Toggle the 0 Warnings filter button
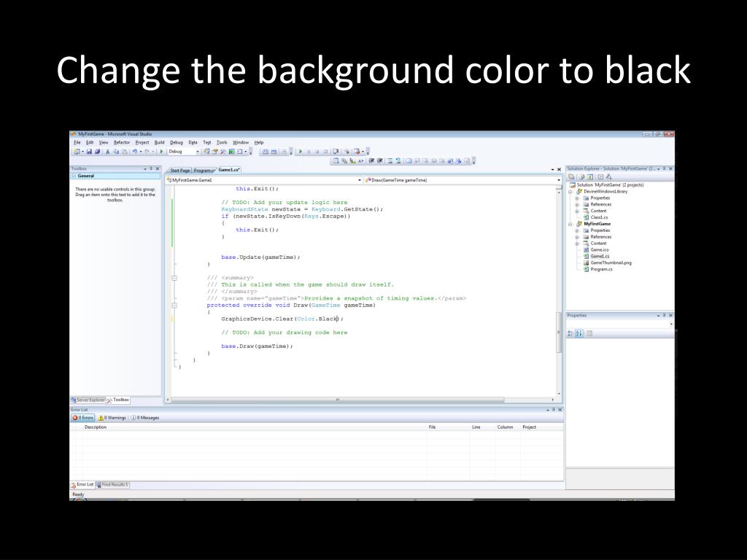The height and width of the screenshot is (560, 747). [112, 418]
